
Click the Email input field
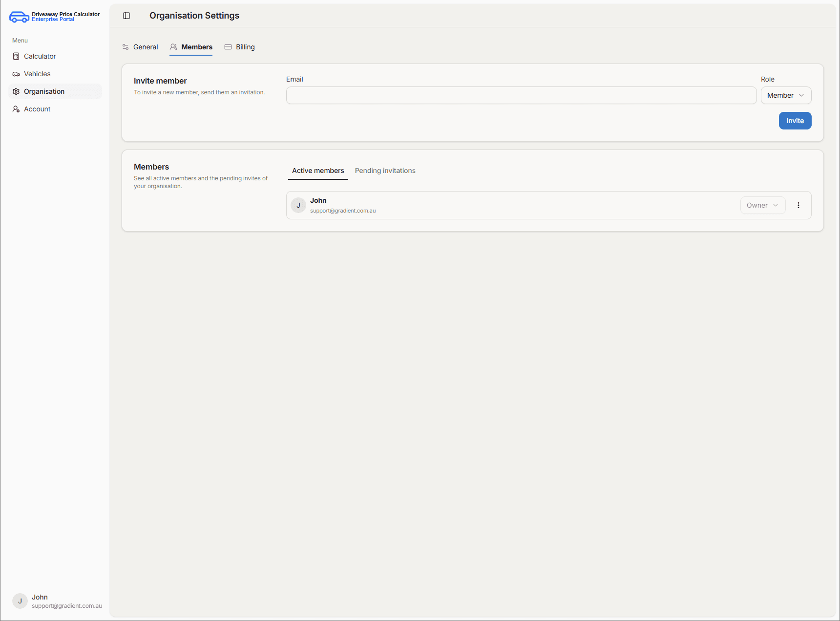(521, 95)
